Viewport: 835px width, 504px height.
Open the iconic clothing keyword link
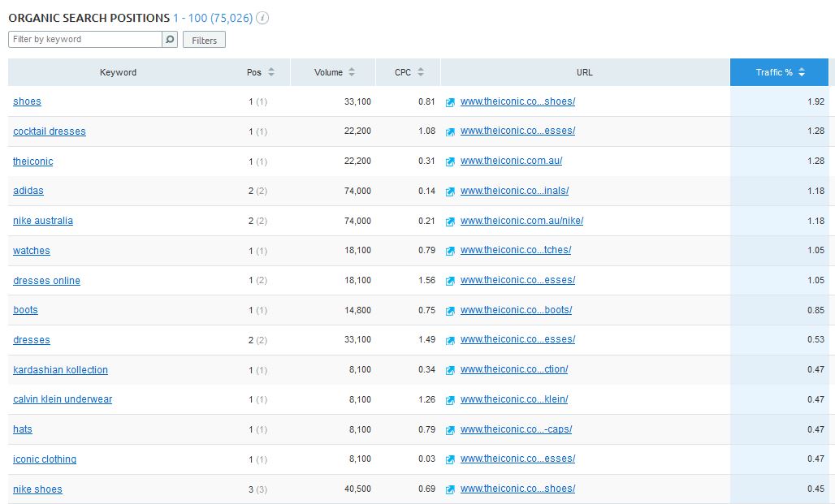44,459
